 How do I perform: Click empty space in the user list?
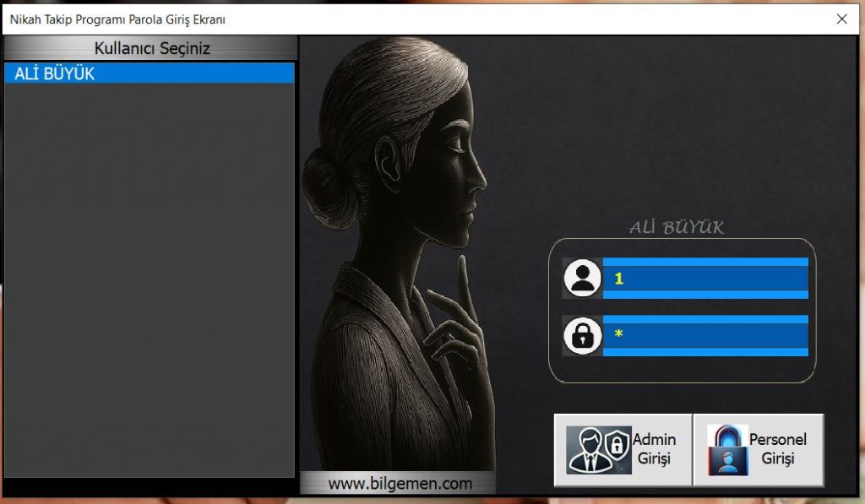point(149,279)
